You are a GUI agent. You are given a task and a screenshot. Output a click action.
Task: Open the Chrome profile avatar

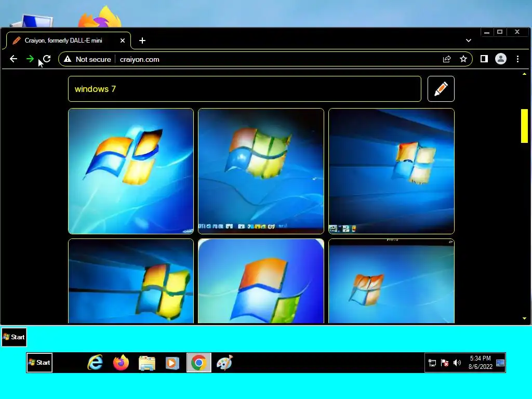point(501,59)
